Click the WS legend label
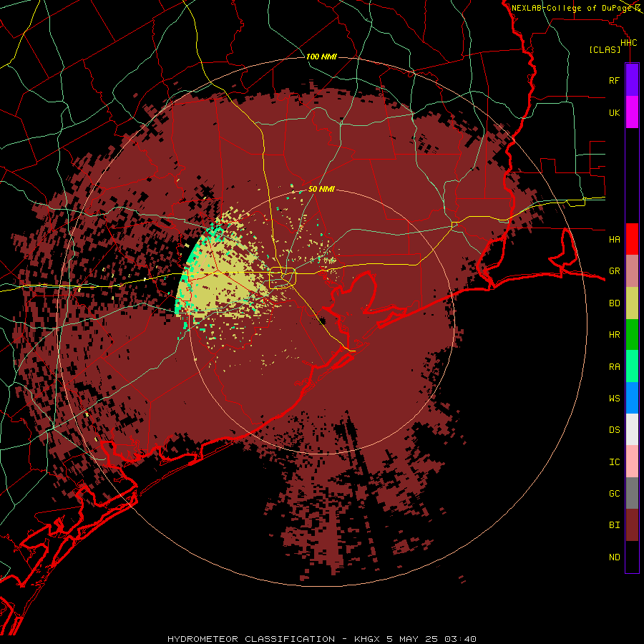 click(x=614, y=398)
